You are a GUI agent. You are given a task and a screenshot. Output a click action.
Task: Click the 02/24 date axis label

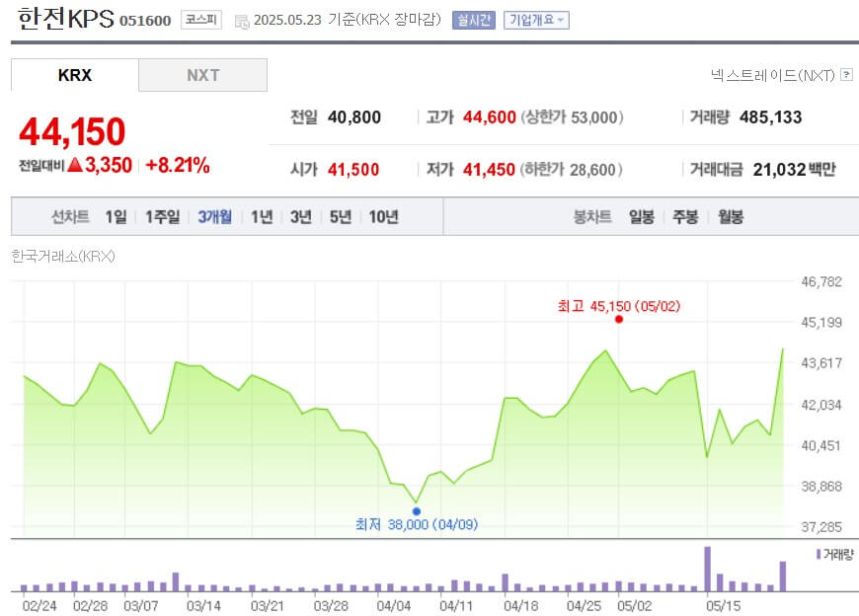click(x=39, y=606)
